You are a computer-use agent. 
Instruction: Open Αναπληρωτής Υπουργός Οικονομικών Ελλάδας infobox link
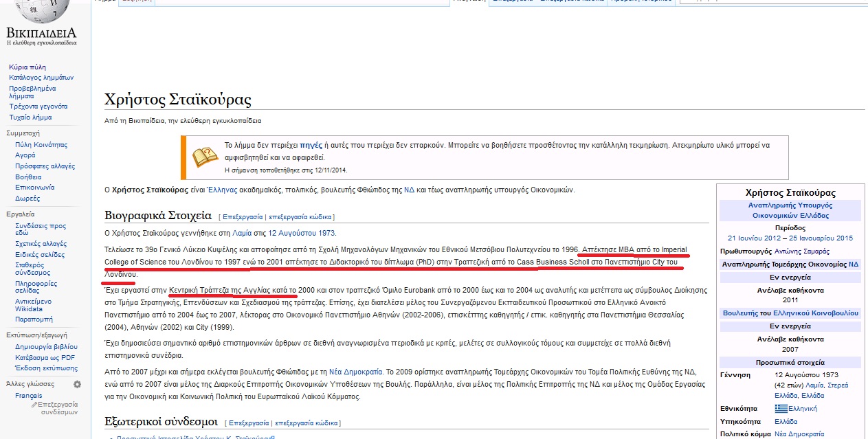[790, 210]
